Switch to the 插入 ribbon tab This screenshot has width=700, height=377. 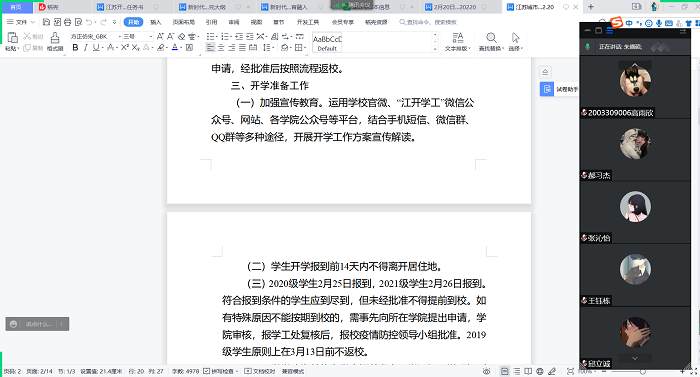point(156,22)
